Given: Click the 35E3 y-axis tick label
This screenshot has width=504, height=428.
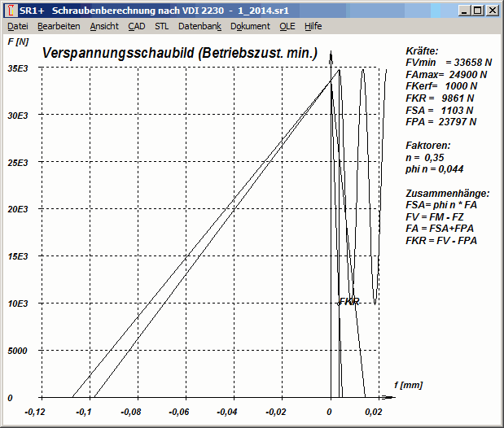Looking at the screenshot, I should (18, 68).
